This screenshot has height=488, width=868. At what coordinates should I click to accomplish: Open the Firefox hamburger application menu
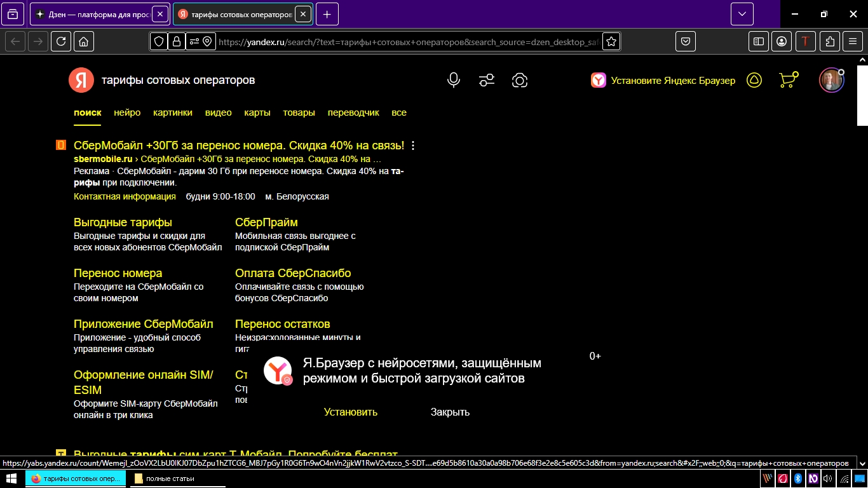853,41
